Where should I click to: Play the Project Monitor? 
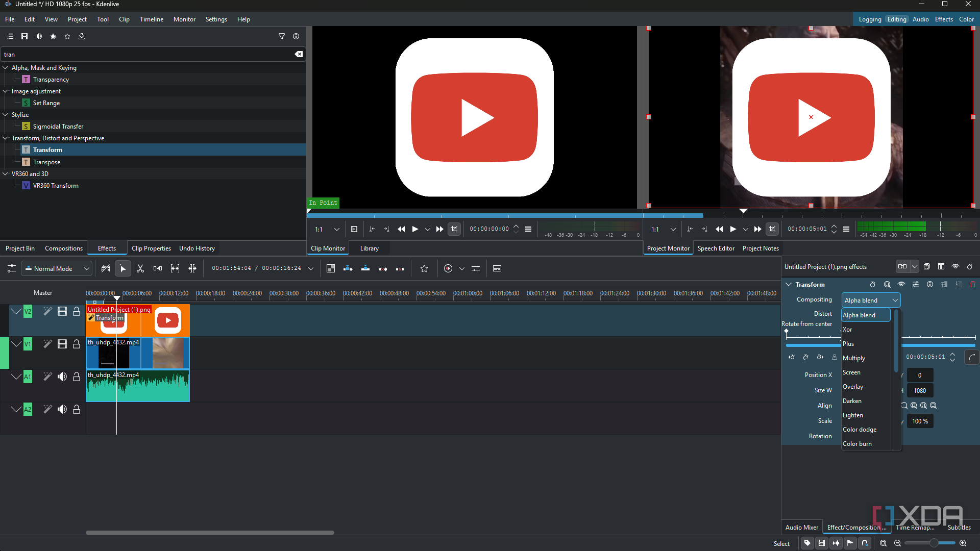click(x=733, y=229)
